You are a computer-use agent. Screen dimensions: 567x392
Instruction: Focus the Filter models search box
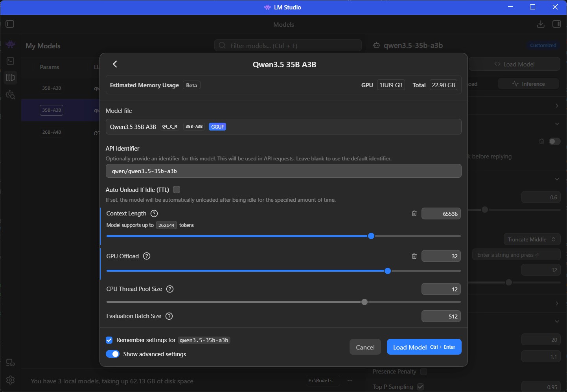tap(288, 46)
